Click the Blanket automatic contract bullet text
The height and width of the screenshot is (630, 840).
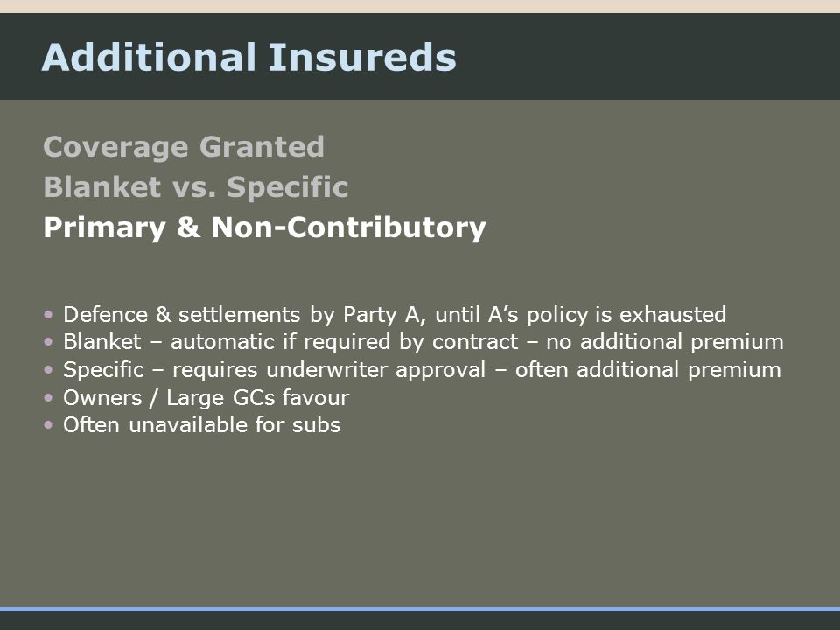(423, 342)
